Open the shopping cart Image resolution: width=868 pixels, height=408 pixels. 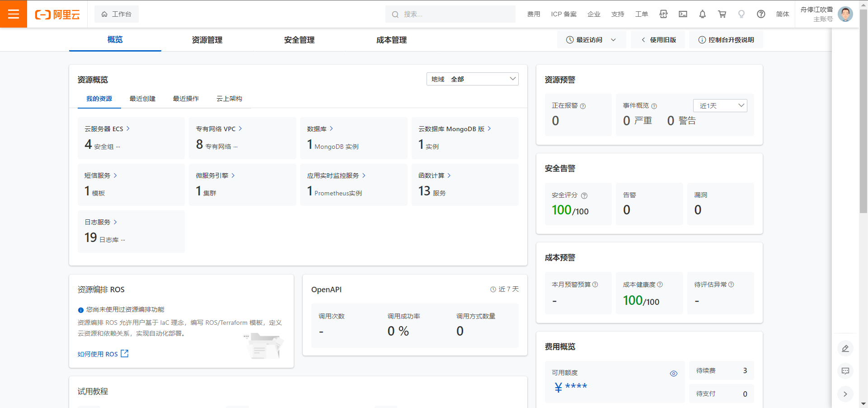722,14
